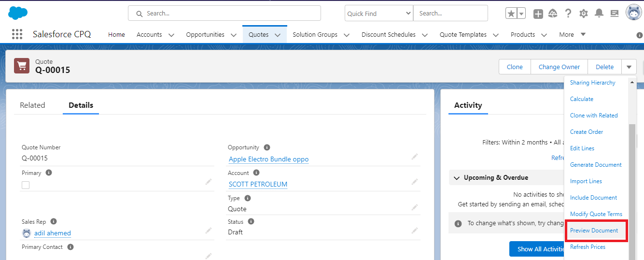This screenshot has height=260, width=644.
Task: Choose Preview Document from the menu
Action: (594, 231)
